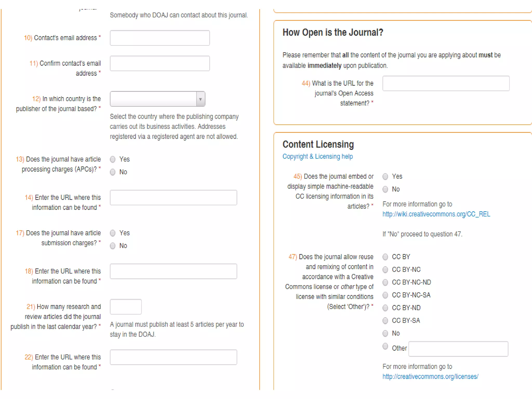Image resolution: width=532 pixels, height=399 pixels.
Task: Select the CC BY license option
Action: pyautogui.click(x=385, y=257)
